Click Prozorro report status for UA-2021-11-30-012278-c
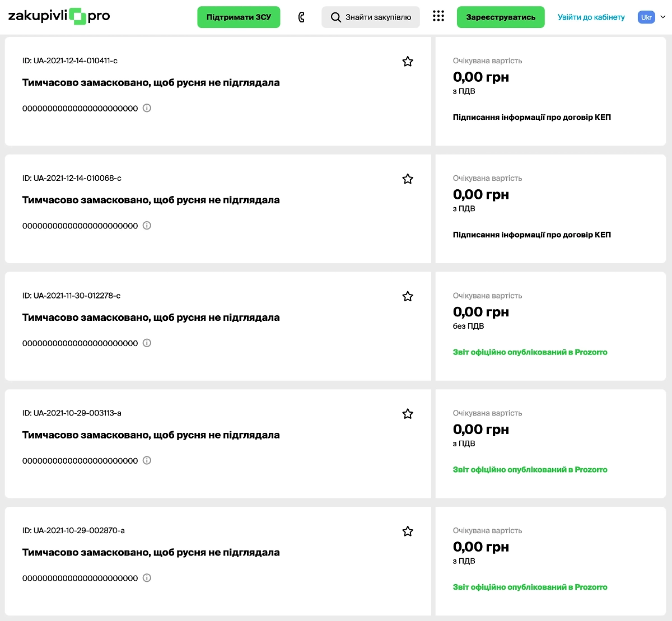The image size is (672, 621). point(530,352)
